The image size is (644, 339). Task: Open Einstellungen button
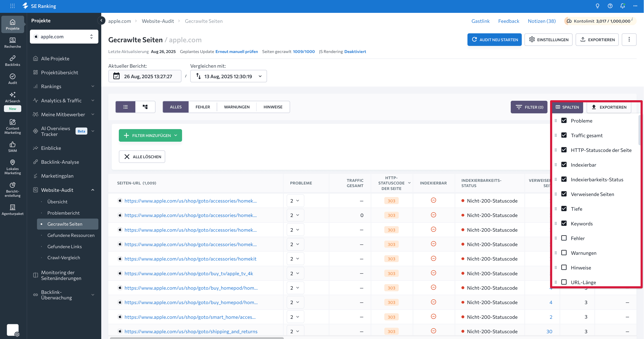pos(549,40)
